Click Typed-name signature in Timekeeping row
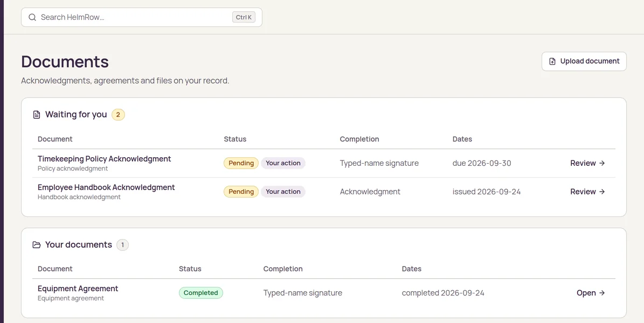Viewport: 644px width, 323px height. pos(379,163)
